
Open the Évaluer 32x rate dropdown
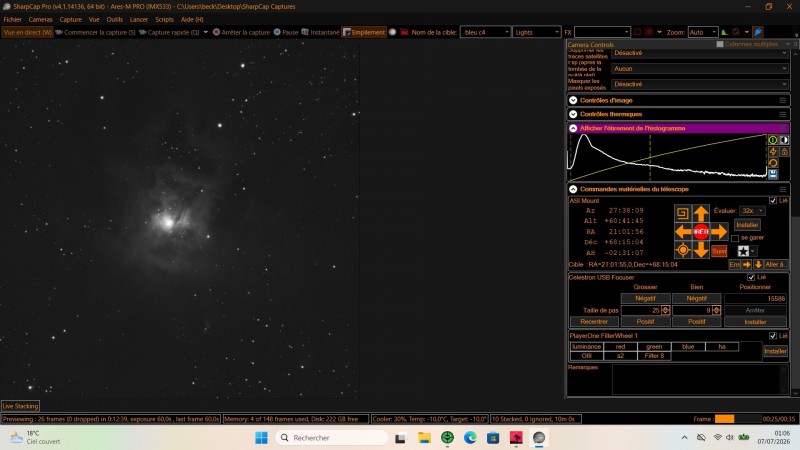click(752, 211)
